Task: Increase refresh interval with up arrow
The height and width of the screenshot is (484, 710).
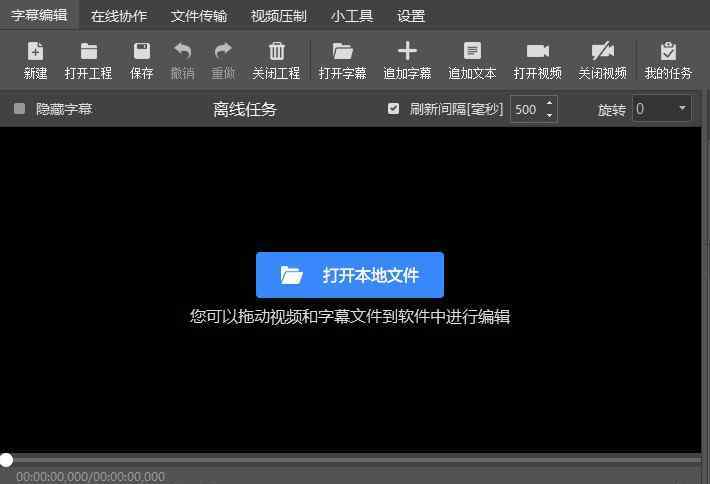Action: 549,103
